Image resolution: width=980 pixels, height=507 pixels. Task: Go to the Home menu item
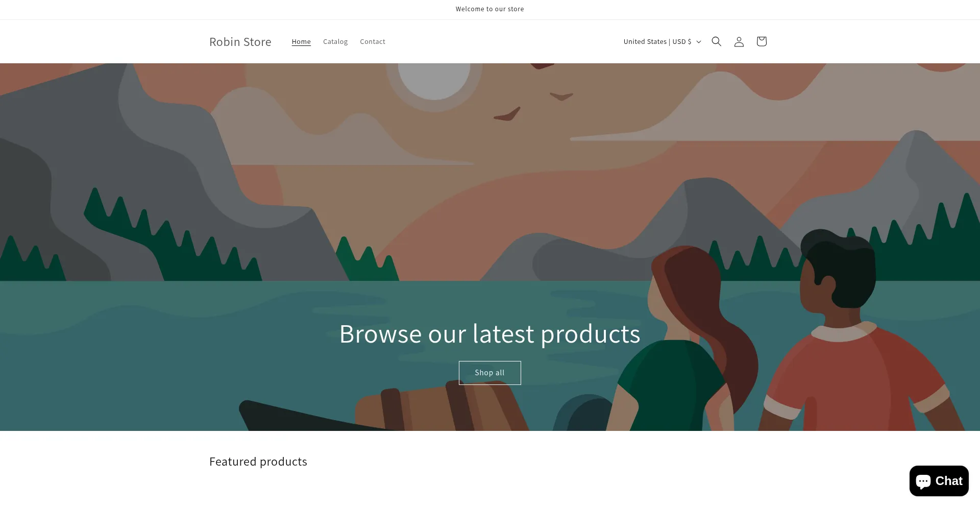pyautogui.click(x=301, y=41)
